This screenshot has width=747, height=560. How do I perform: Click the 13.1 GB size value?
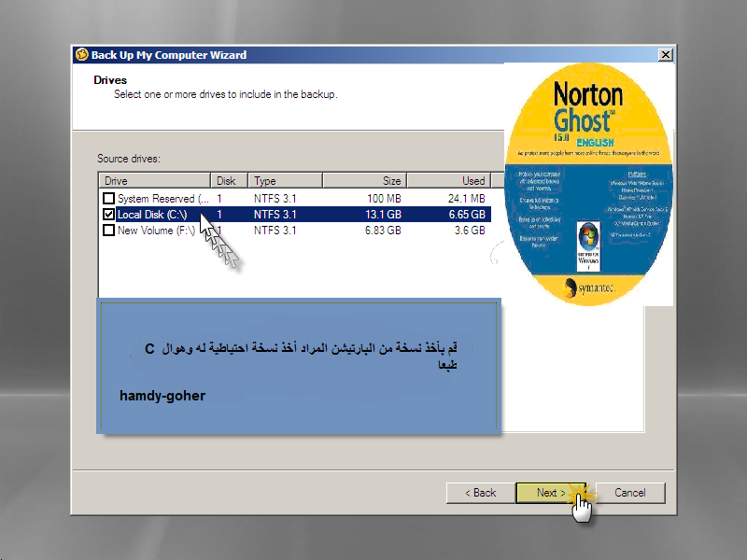point(384,215)
